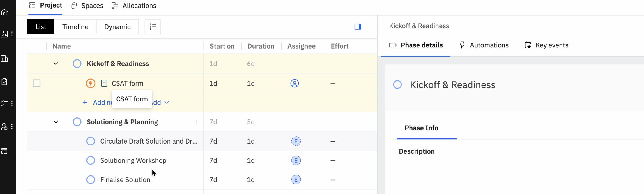Open the Key events tab
Image resolution: width=644 pixels, height=194 pixels.
click(x=546, y=45)
